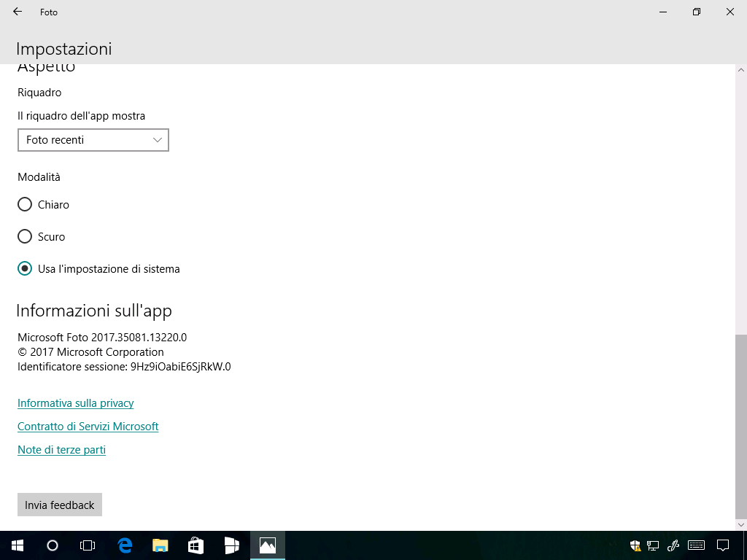The image size is (747, 560).
Task: Click the Foto app icon in taskbar
Action: [268, 545]
